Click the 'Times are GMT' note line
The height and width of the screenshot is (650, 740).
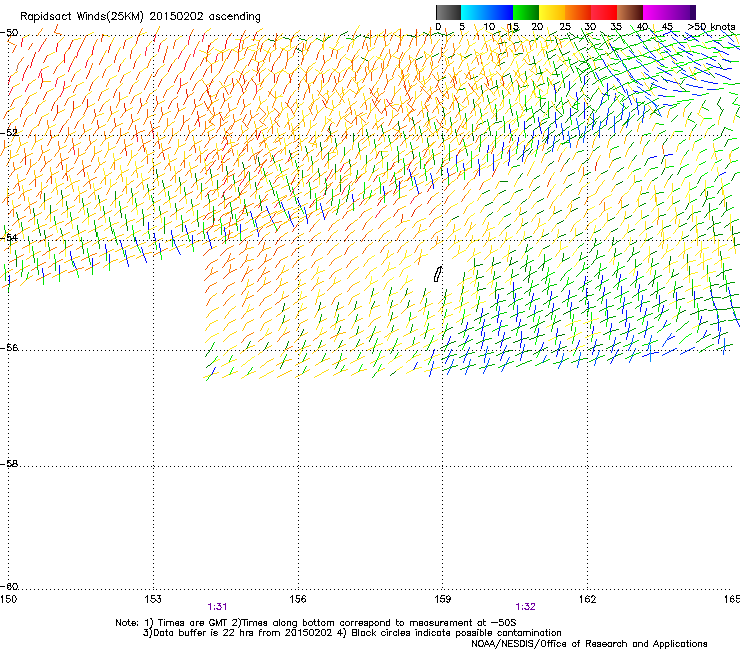click(x=316, y=623)
